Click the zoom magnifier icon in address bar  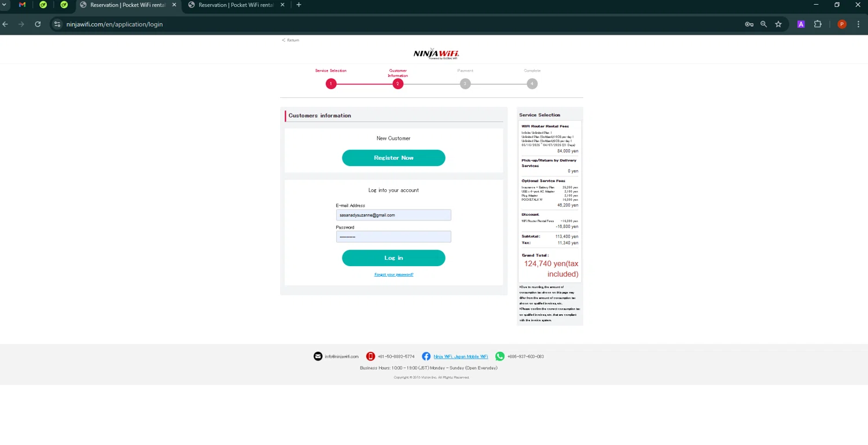point(764,24)
